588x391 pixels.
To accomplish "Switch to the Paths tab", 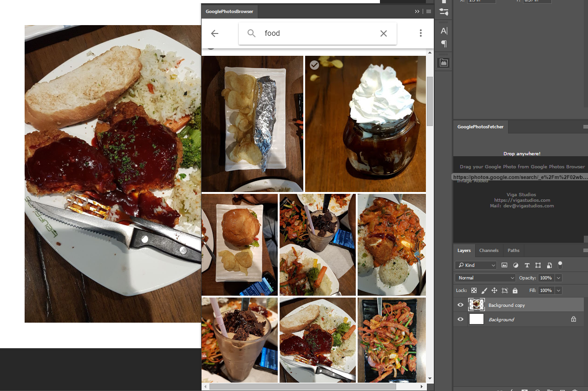I will click(x=513, y=251).
